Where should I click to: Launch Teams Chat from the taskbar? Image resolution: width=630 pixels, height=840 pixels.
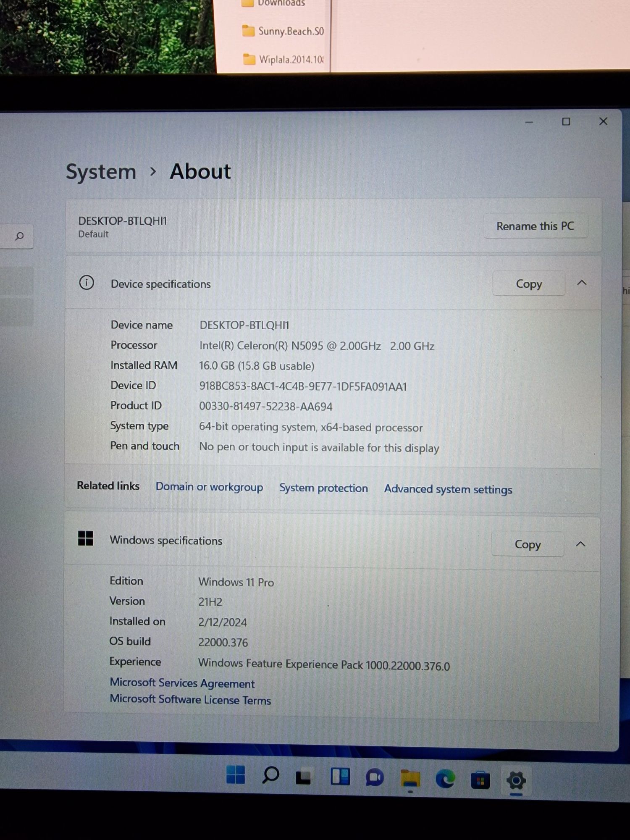(375, 778)
